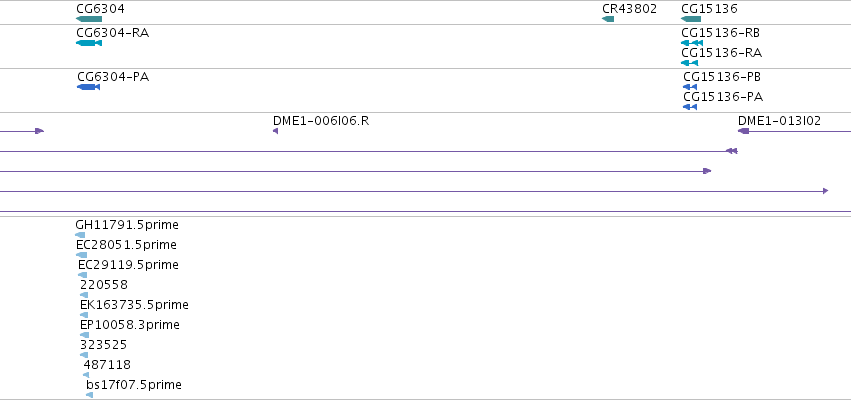
Task: Open the CG15136-RA transcript label
Action: 722,53
